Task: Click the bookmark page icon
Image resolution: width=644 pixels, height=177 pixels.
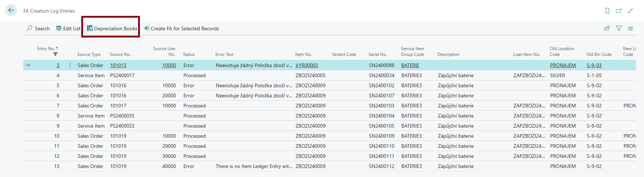Action: (x=607, y=11)
